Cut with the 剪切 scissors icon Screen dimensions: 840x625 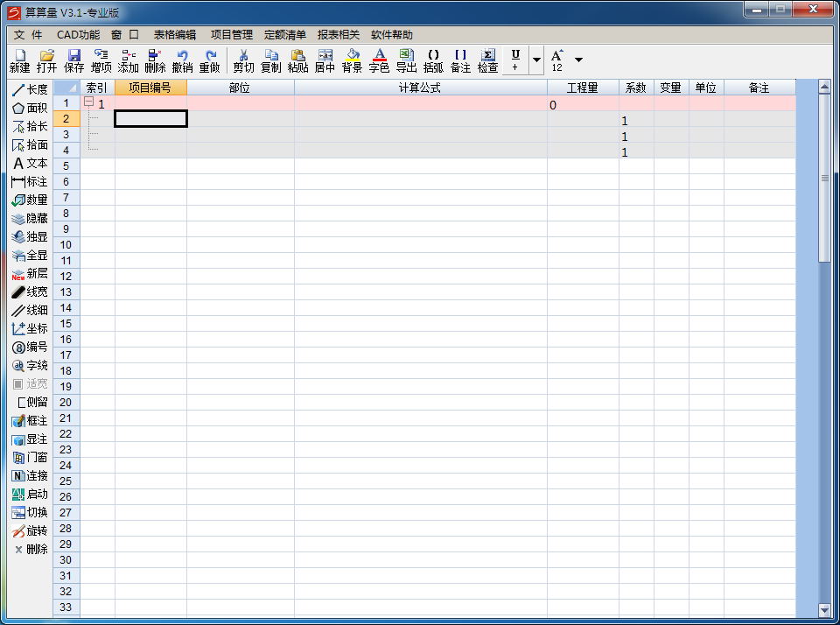coord(244,60)
